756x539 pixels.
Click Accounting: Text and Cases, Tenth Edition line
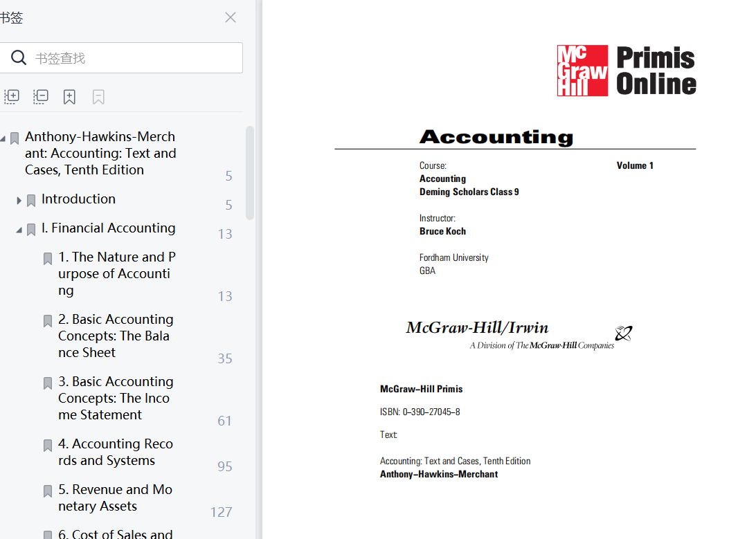[455, 461]
